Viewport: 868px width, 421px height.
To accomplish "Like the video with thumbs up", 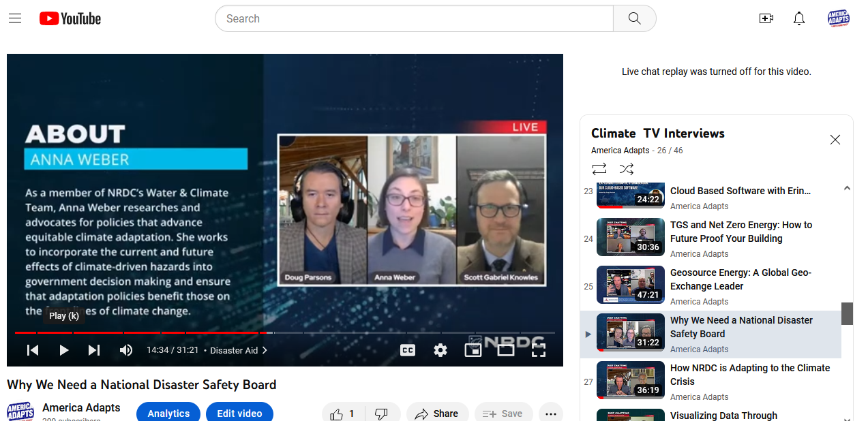I will pyautogui.click(x=343, y=414).
